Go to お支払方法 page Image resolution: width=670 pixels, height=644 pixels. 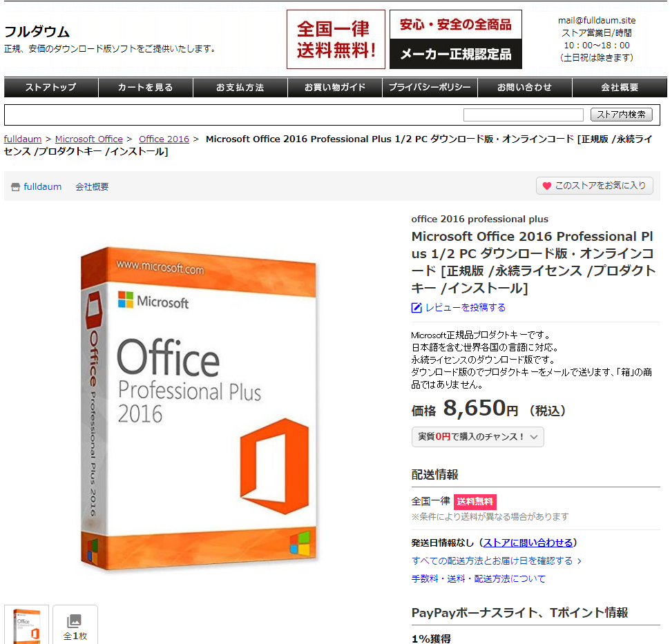240,88
